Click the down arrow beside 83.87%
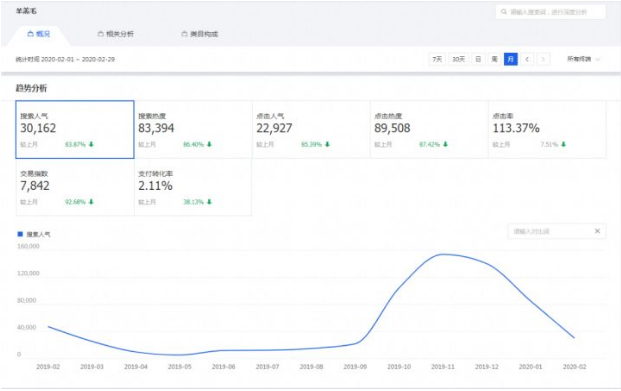This screenshot has height=391, width=621. tap(91, 144)
